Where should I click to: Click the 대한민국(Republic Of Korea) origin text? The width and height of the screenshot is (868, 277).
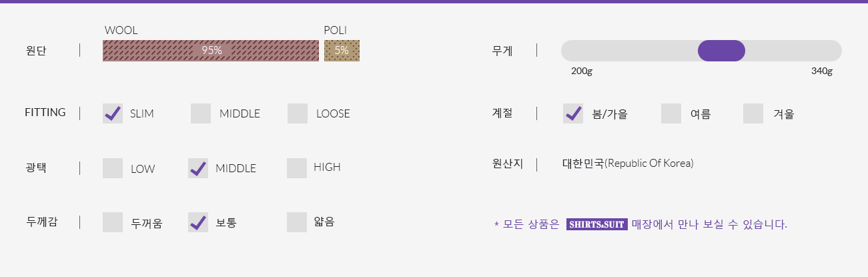coord(628,164)
